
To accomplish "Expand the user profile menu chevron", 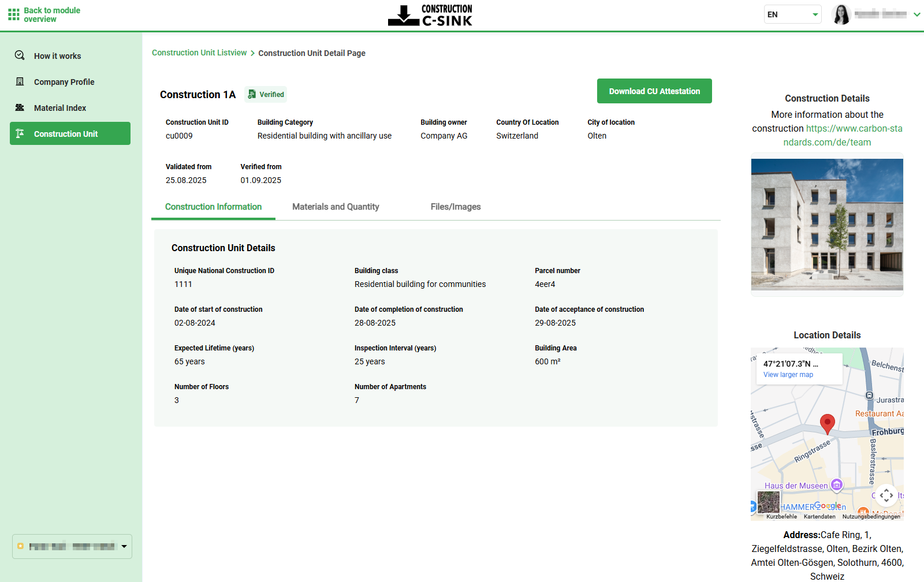I will click(916, 14).
